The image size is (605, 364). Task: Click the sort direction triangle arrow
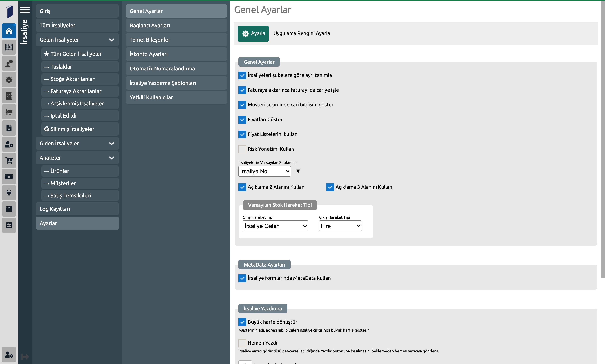click(298, 171)
